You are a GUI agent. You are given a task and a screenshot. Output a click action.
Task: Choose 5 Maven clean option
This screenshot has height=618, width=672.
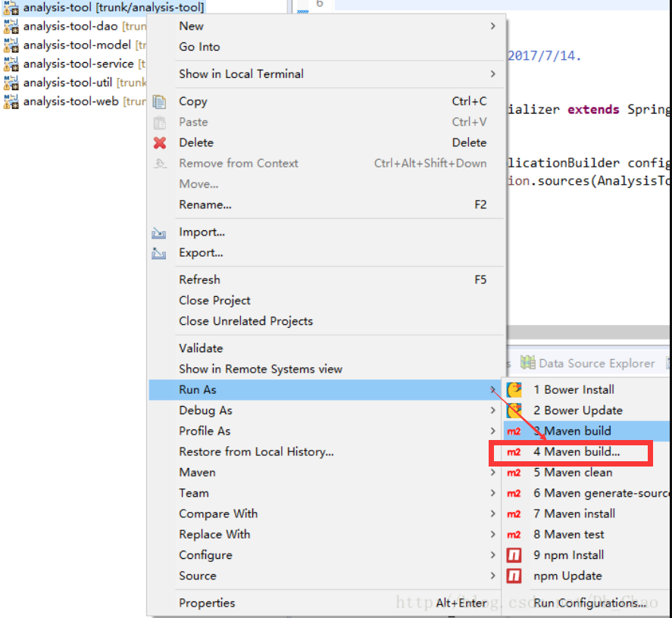point(587,473)
